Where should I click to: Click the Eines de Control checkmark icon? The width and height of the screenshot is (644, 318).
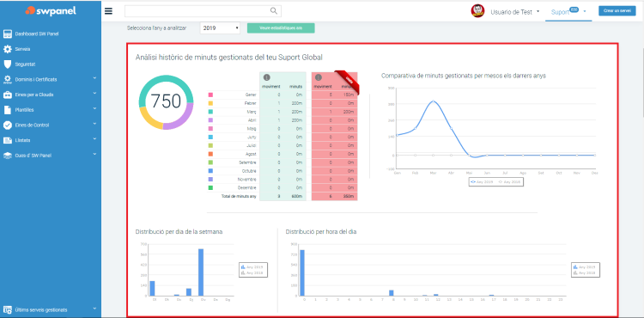pyautogui.click(x=8, y=125)
